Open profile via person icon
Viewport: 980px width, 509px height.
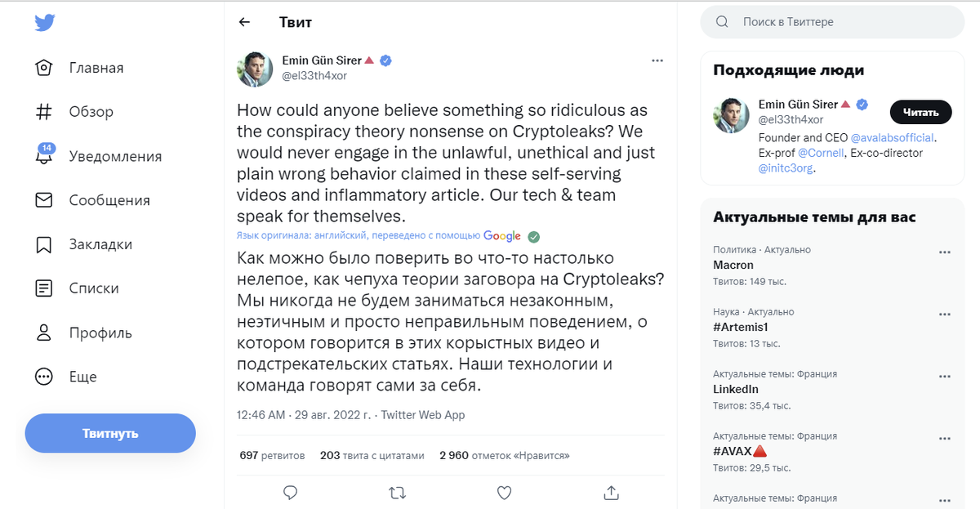point(42,333)
